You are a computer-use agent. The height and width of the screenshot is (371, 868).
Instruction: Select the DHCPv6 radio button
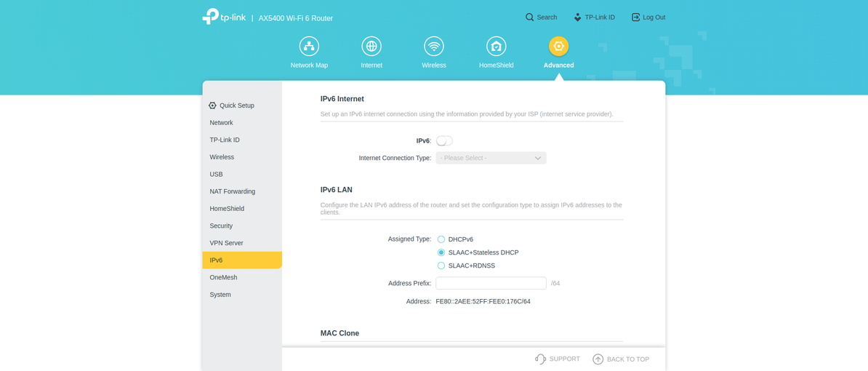coord(441,239)
